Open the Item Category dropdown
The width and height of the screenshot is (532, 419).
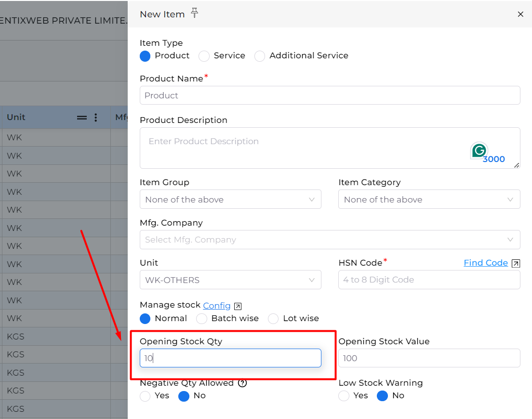tap(429, 199)
